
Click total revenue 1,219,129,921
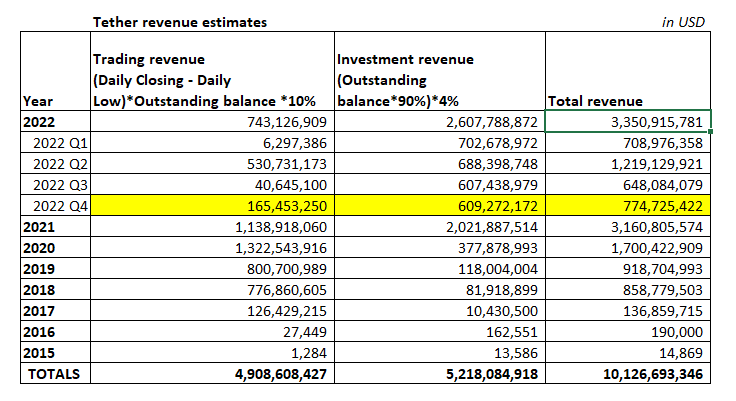coord(628,163)
